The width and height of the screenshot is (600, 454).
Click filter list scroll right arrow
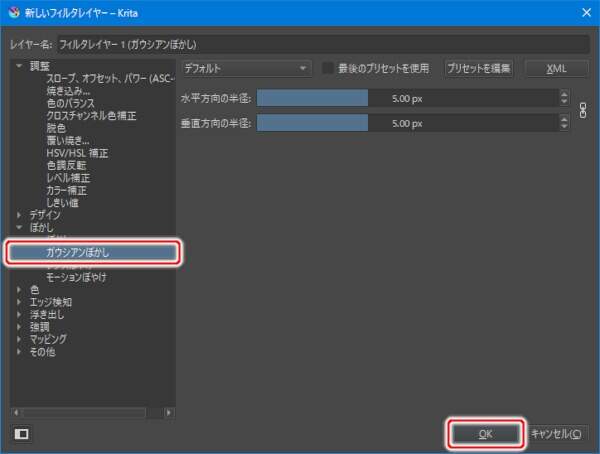(x=168, y=412)
